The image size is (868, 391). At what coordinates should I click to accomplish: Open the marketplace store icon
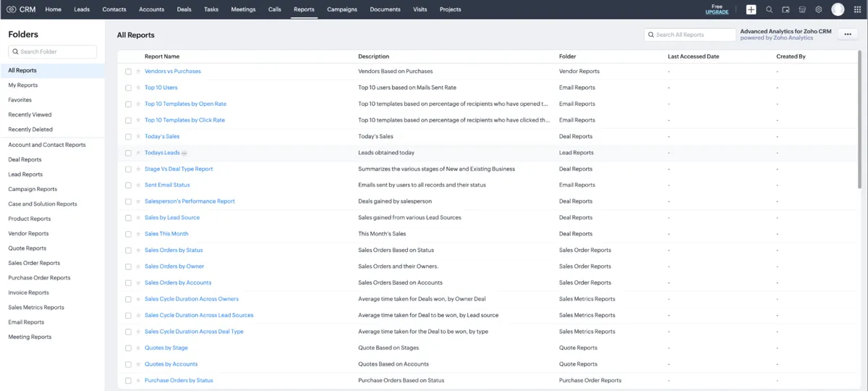coord(802,9)
